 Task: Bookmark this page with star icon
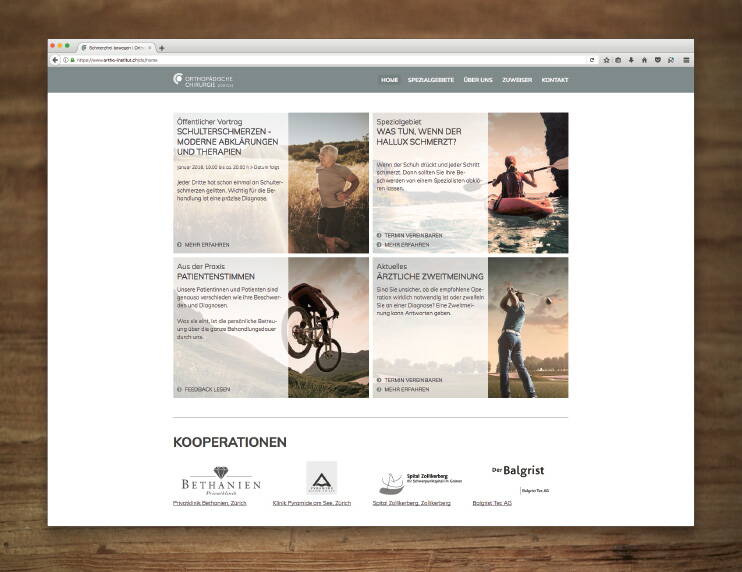pyautogui.click(x=606, y=60)
